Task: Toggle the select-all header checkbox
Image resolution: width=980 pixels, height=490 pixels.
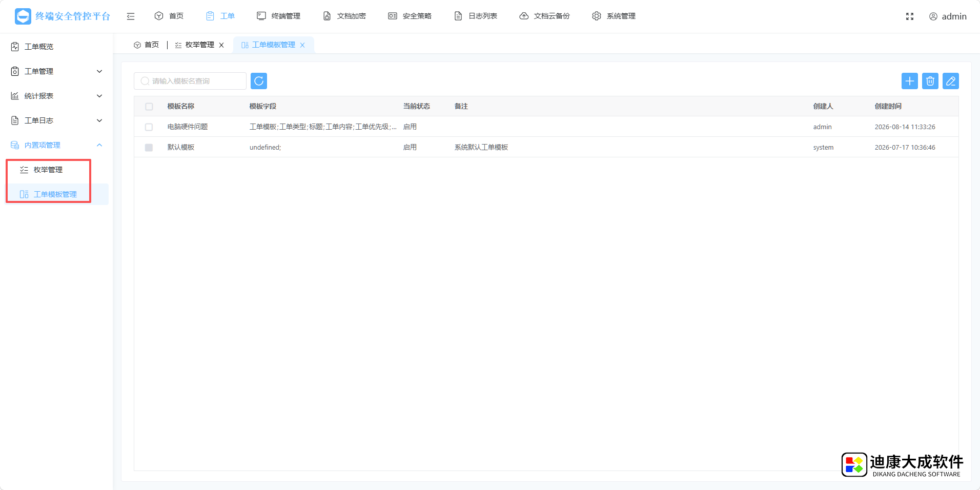Action: [x=149, y=107]
